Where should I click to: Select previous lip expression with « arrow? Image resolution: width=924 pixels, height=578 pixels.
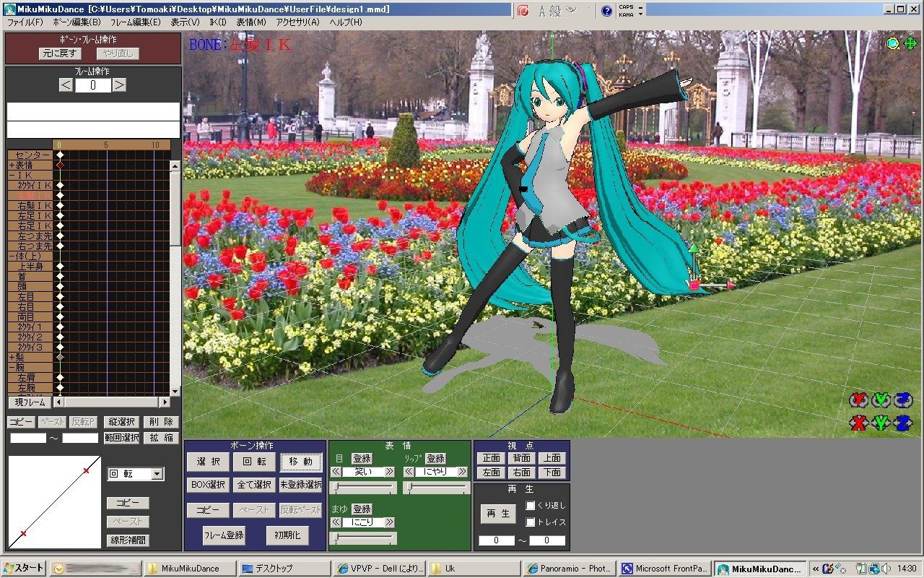point(409,472)
